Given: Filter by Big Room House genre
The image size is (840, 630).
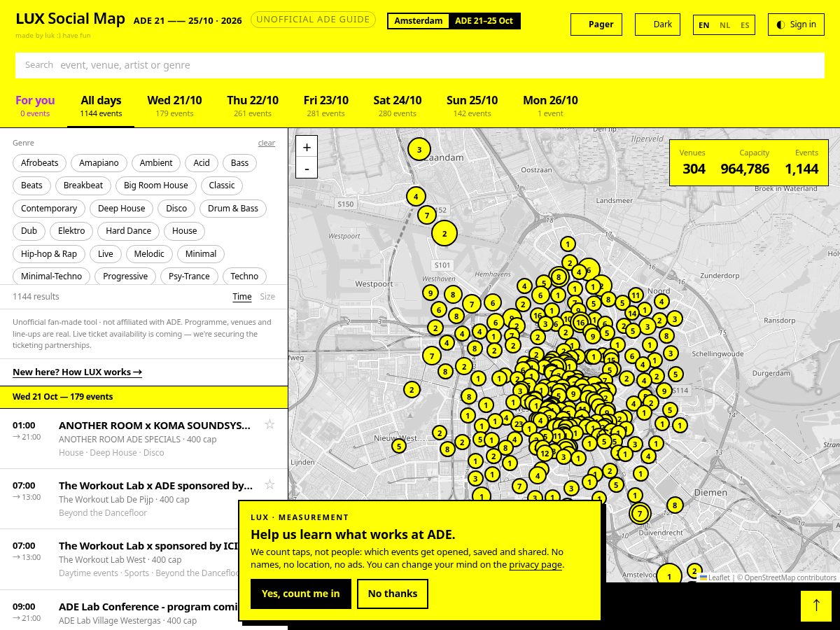Looking at the screenshot, I should [156, 185].
